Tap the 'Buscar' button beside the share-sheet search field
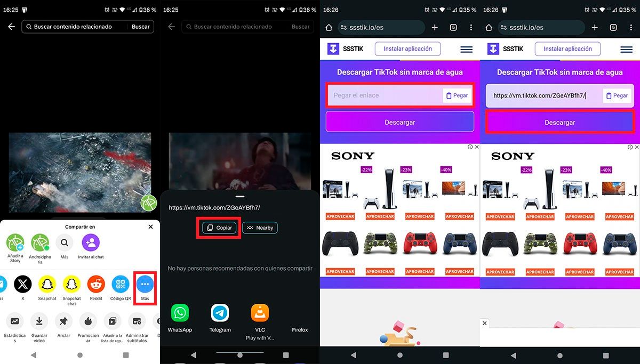This screenshot has width=640, height=364. click(141, 27)
